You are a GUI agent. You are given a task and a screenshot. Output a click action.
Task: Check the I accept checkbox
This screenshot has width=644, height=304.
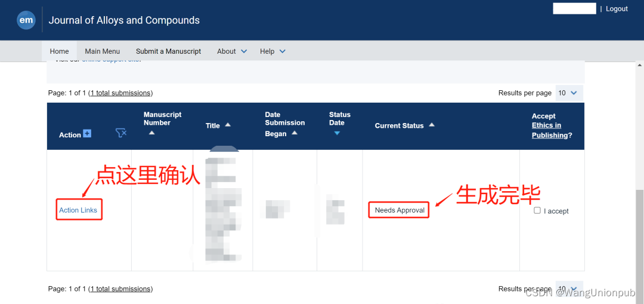pyautogui.click(x=537, y=210)
